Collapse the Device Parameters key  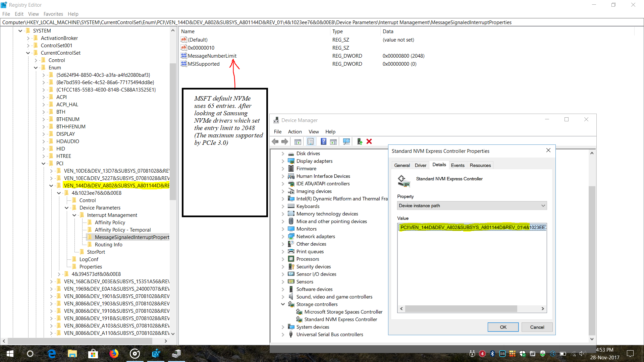coord(67,207)
